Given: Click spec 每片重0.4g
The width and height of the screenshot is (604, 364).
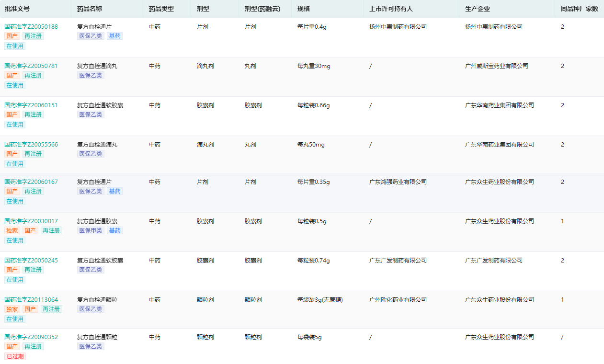Looking at the screenshot, I should pos(312,27).
